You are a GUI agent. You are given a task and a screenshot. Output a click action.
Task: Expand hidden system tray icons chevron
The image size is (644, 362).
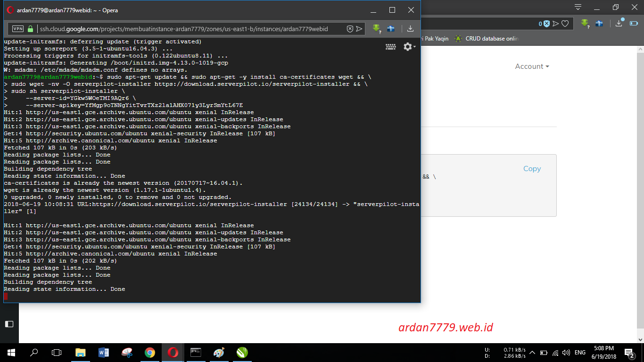(532, 352)
